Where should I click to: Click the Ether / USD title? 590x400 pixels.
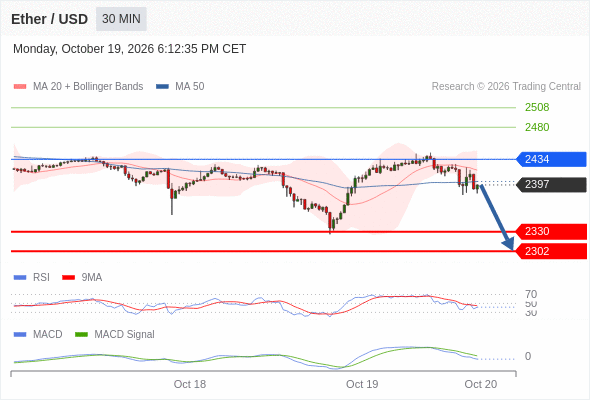tap(49, 19)
